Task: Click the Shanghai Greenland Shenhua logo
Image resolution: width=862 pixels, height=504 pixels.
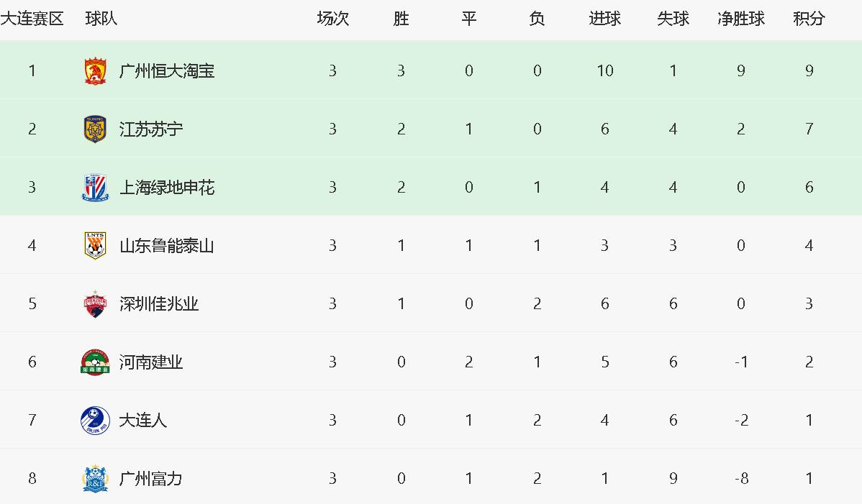Action: click(95, 188)
